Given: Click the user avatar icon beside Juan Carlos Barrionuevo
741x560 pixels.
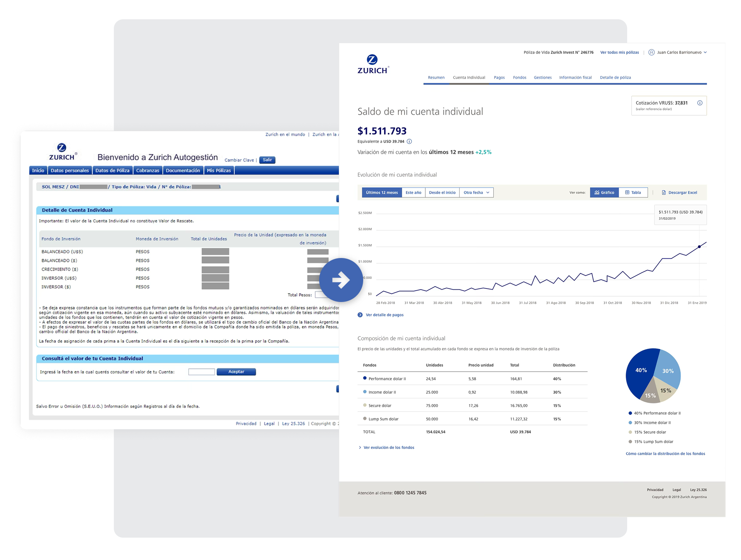Looking at the screenshot, I should [x=651, y=52].
